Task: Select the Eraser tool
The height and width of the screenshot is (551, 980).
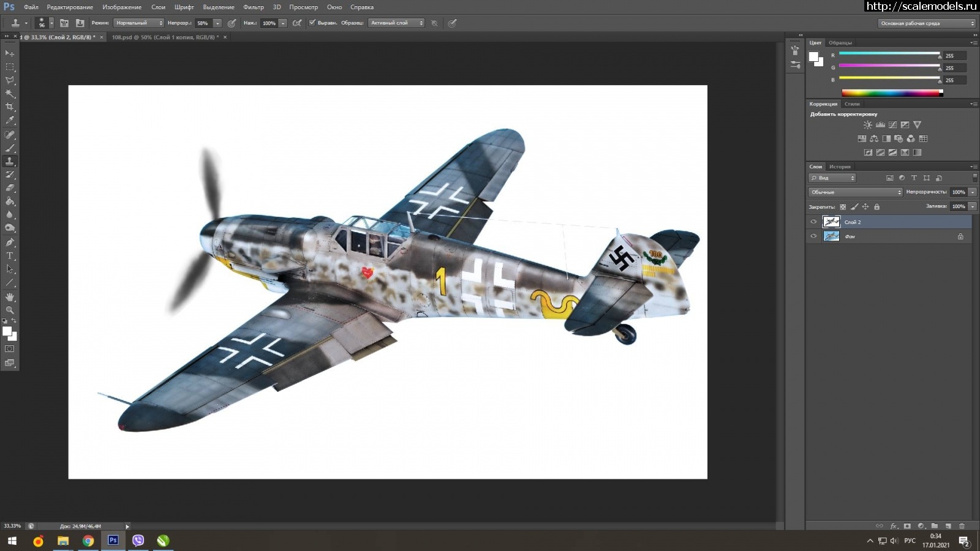Action: pyautogui.click(x=10, y=188)
